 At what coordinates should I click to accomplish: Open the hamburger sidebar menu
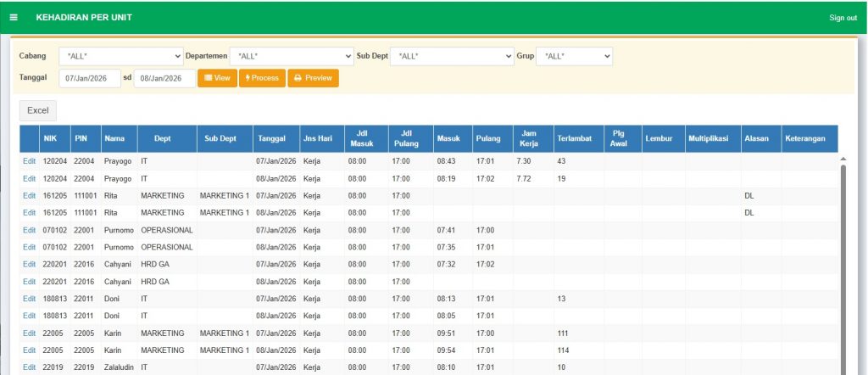tap(14, 18)
